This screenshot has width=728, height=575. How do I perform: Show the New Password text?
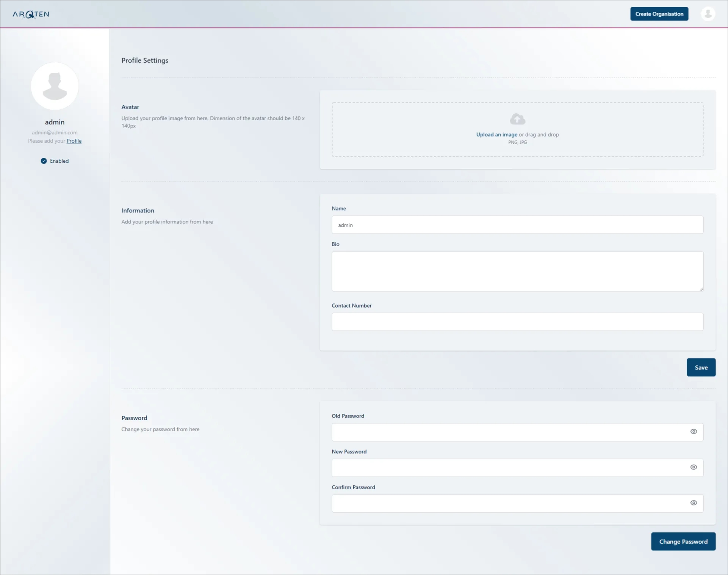[694, 467]
